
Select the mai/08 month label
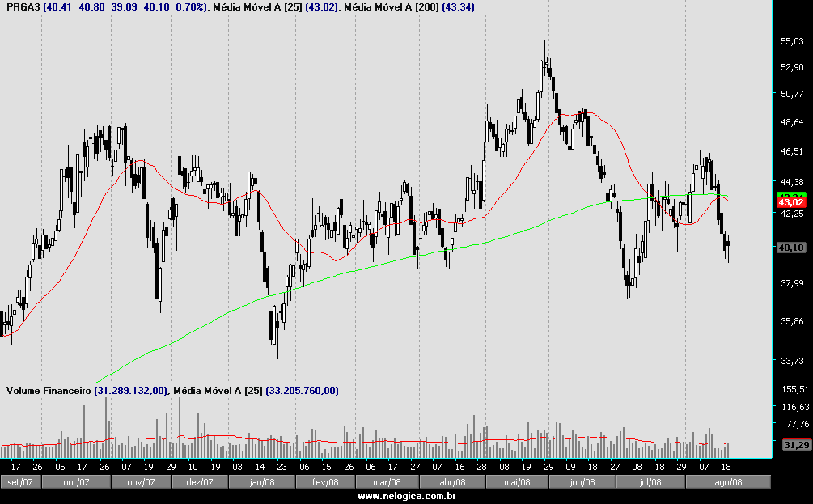tap(518, 482)
